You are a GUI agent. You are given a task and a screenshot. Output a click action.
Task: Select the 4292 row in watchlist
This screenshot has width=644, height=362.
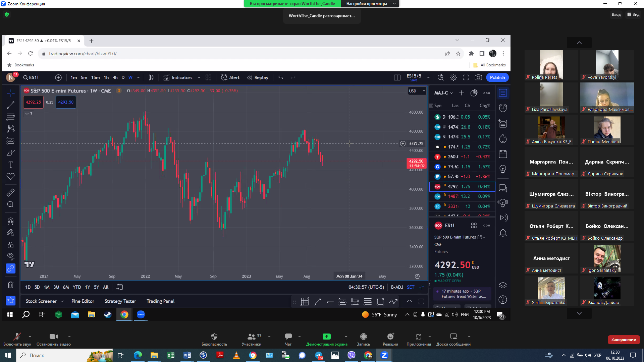click(462, 186)
